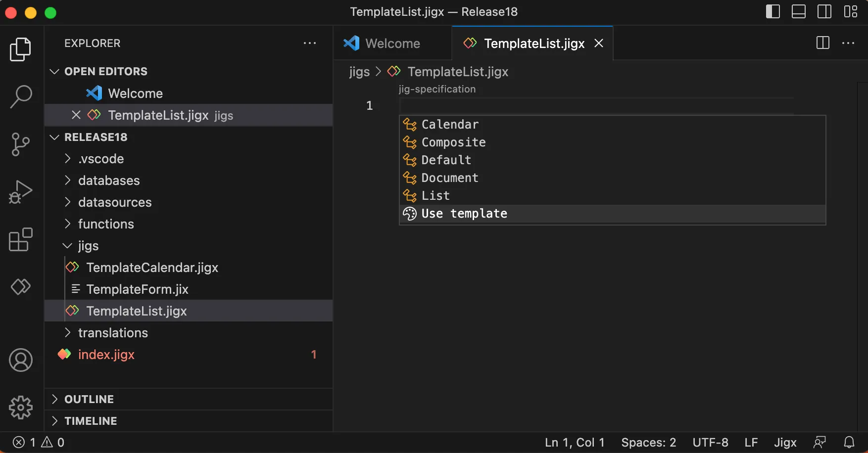The image size is (868, 453).
Task: Expand the Outline section
Action: (x=188, y=399)
